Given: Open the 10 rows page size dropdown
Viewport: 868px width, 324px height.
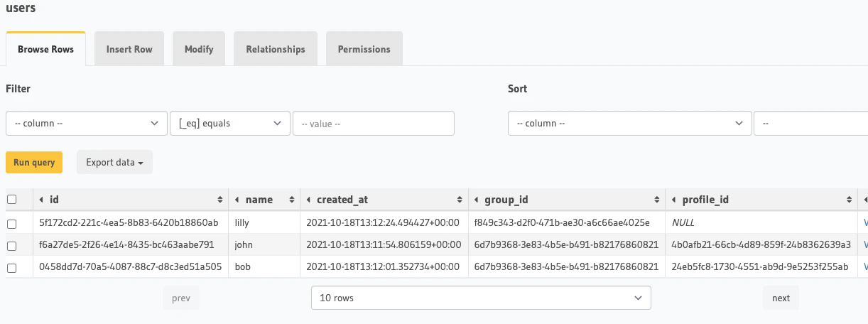Looking at the screenshot, I should click(481, 298).
